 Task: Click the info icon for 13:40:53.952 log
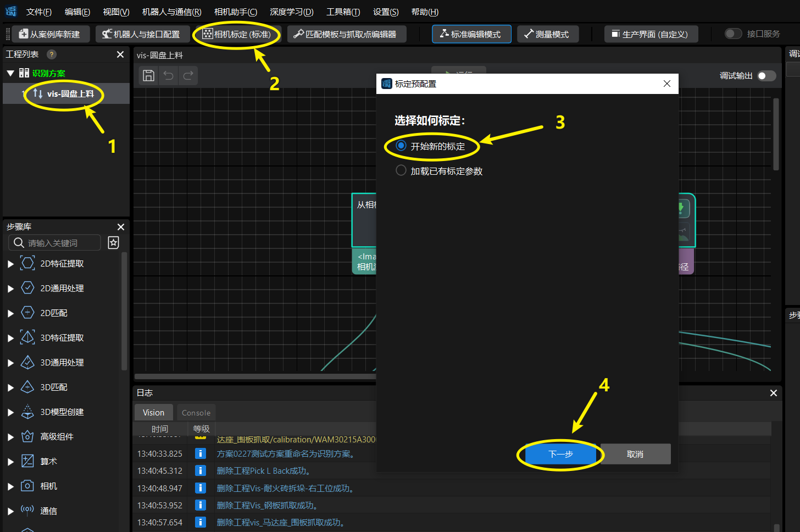[x=201, y=505]
